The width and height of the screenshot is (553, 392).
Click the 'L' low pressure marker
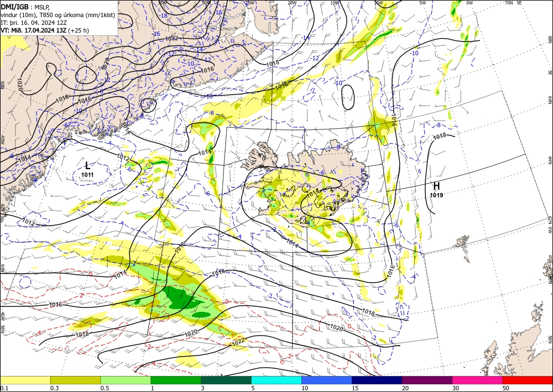pos(87,165)
